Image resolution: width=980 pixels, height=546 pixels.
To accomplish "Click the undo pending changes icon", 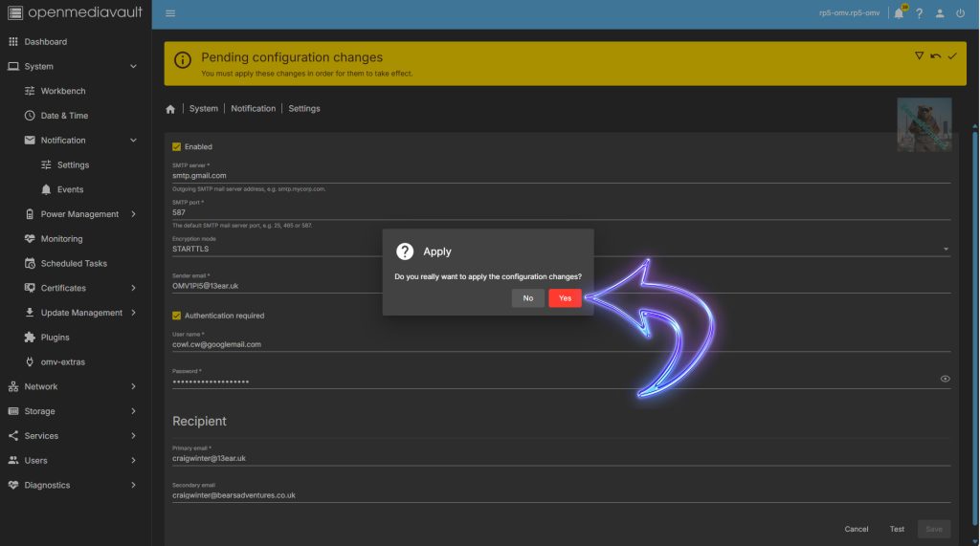I will pyautogui.click(x=935, y=56).
